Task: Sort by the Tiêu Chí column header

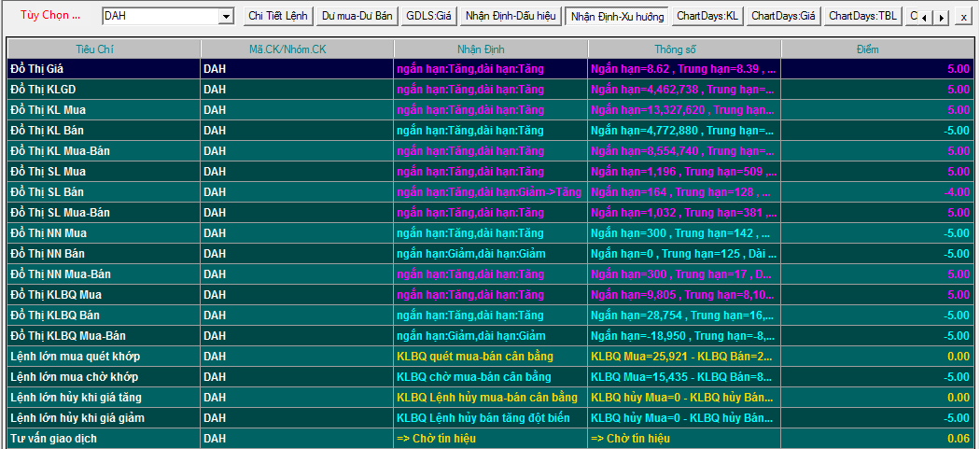Action: (x=104, y=49)
